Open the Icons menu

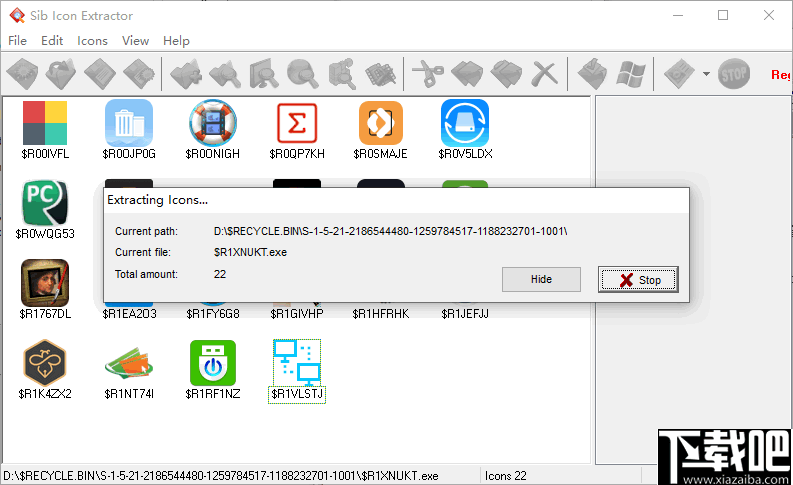[92, 40]
